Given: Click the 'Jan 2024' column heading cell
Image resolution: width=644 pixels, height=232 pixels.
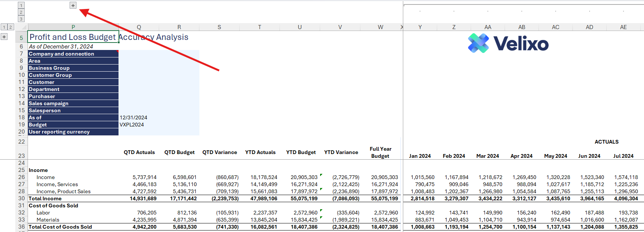Looking at the screenshot, I should (x=420, y=156).
